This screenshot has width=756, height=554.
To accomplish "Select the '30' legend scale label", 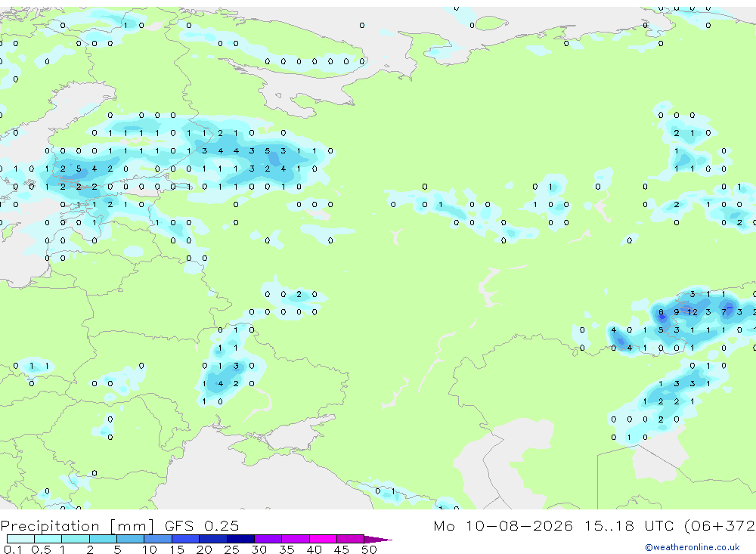I will pyautogui.click(x=259, y=549).
